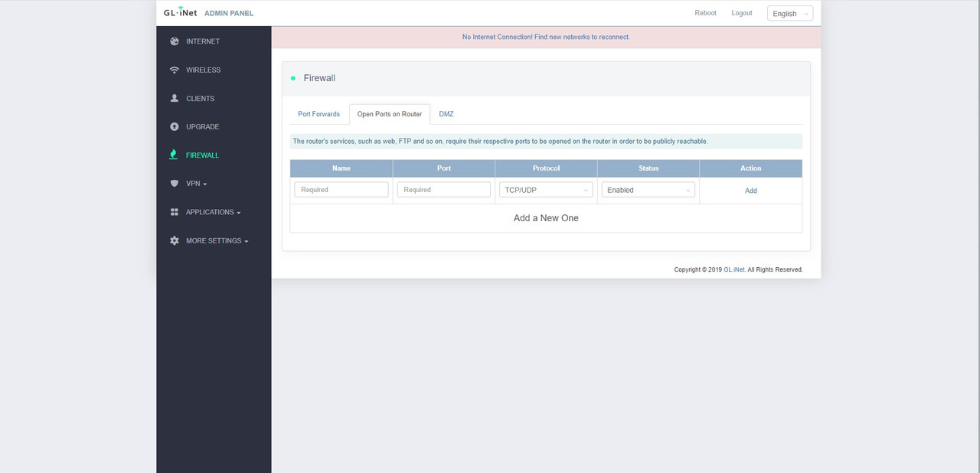
Task: Click the Firewall panel title
Action: [x=319, y=78]
